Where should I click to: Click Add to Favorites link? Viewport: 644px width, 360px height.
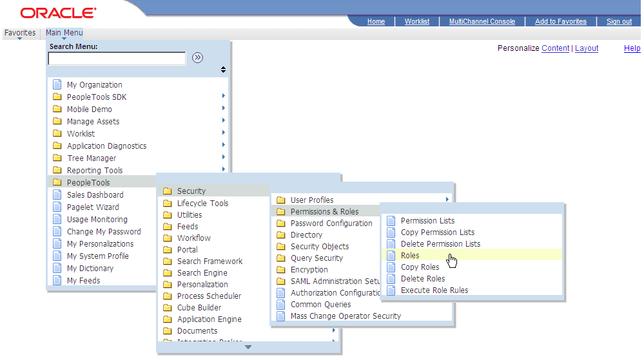[561, 21]
